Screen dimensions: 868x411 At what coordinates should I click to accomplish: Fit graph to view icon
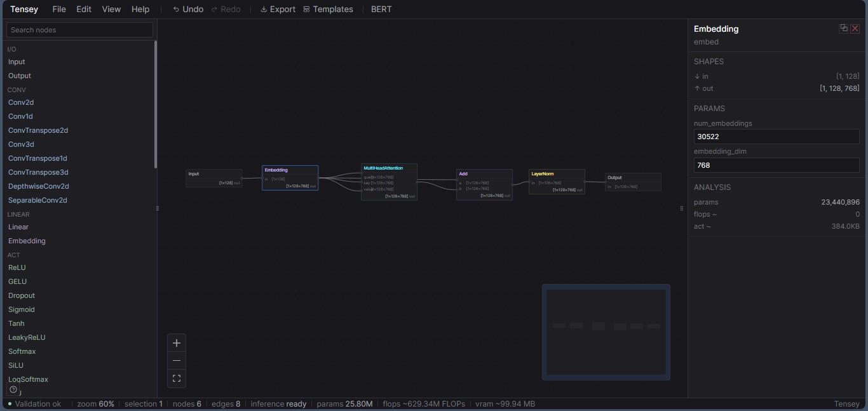[x=177, y=379]
